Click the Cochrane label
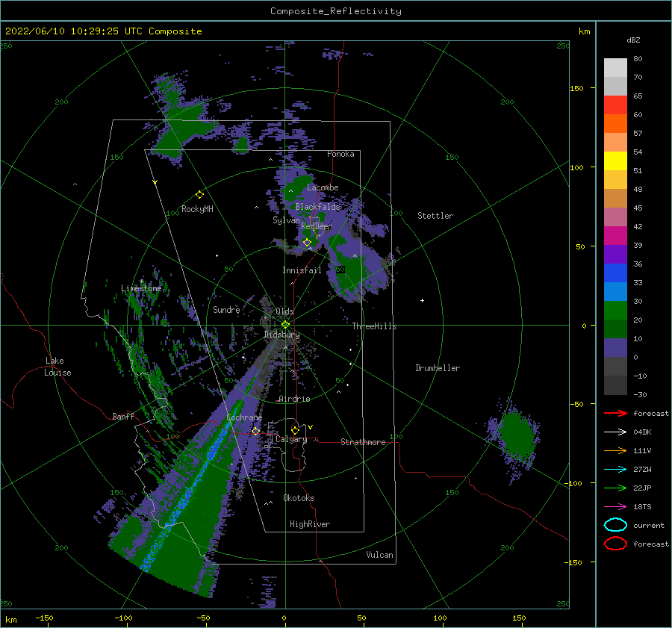Viewport: 672px width, 628px height. pyautogui.click(x=244, y=417)
